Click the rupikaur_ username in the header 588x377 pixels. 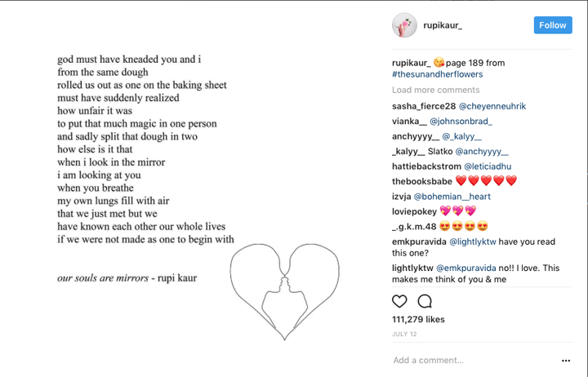pos(443,25)
